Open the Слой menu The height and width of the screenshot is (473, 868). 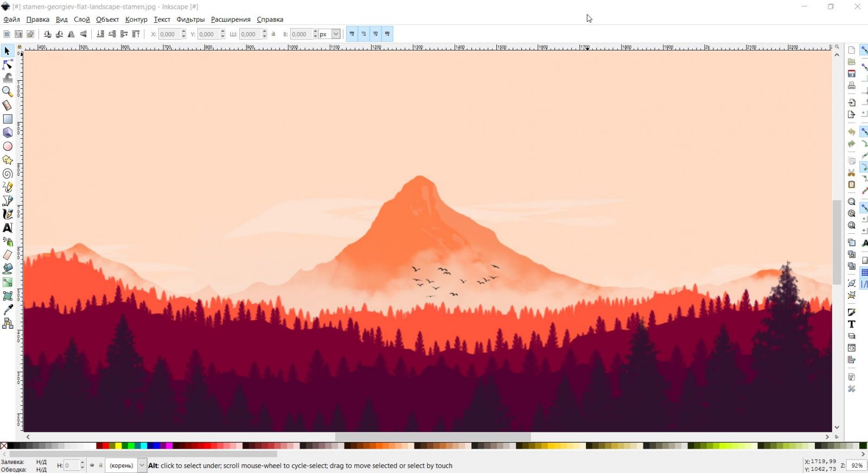click(x=82, y=20)
